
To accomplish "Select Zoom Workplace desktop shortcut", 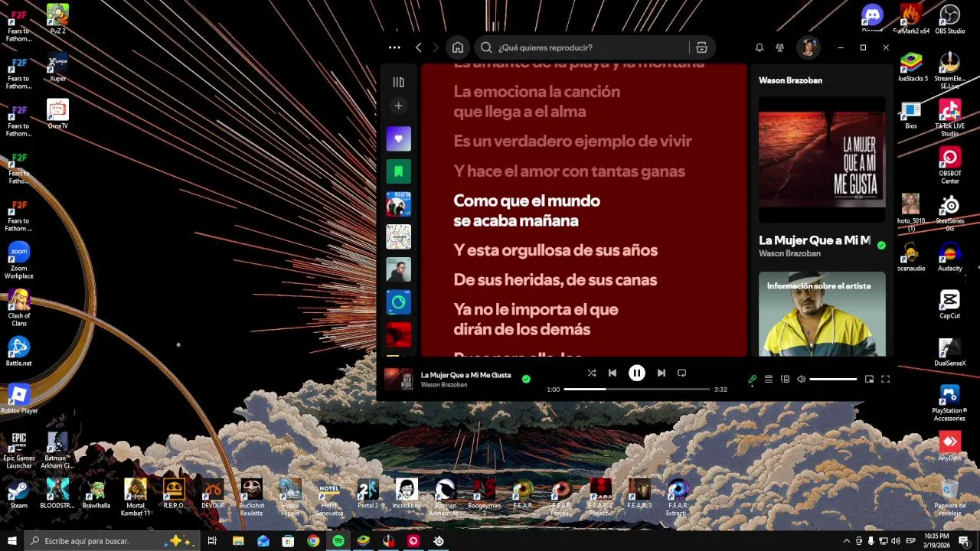I will pos(19,260).
